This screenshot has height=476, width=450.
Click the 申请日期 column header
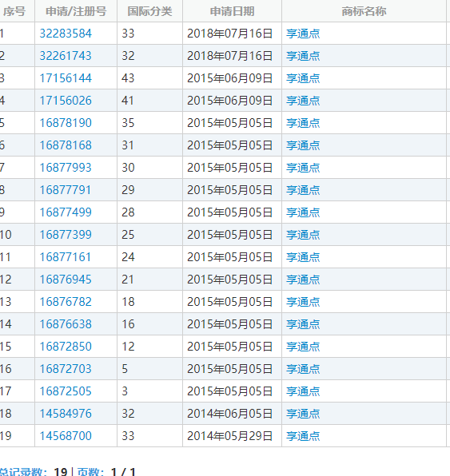tap(232, 11)
